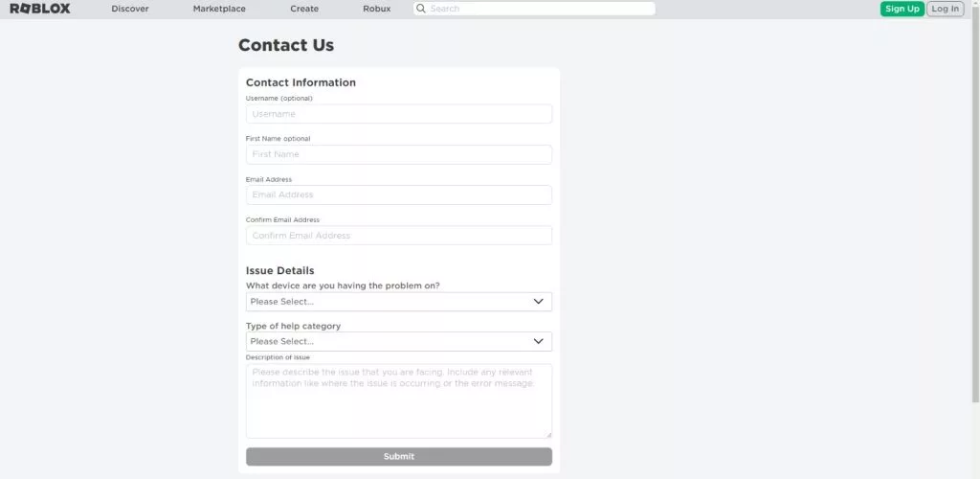Submit the contact form
This screenshot has height=479, width=980.
399,457
